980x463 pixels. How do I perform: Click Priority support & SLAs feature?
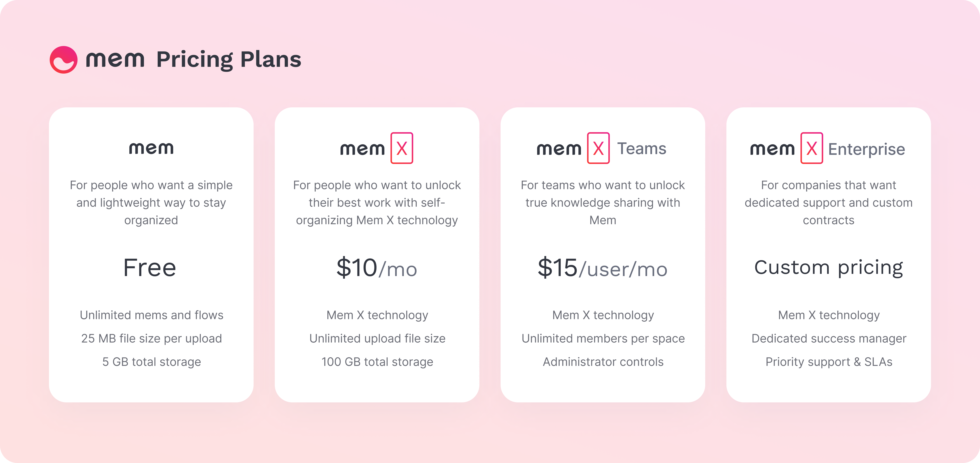tap(829, 362)
